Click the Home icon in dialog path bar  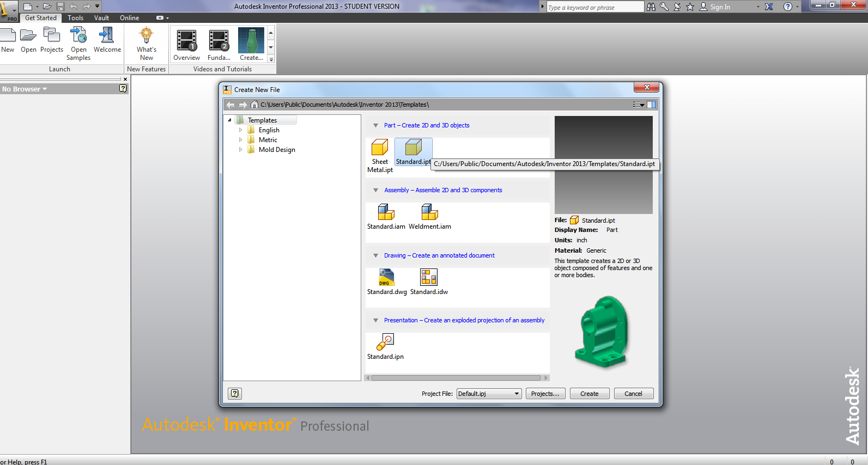[x=254, y=105]
